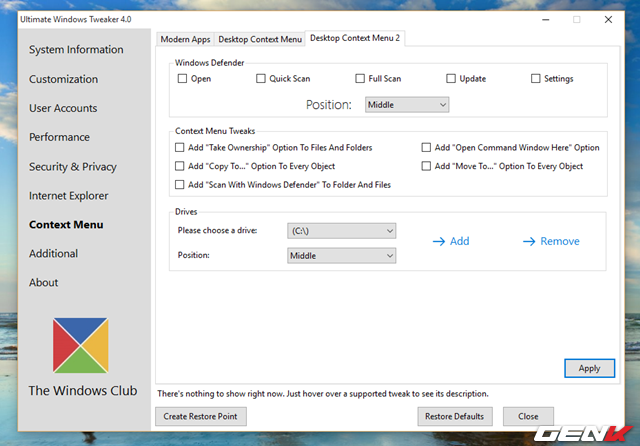Select User Accounts in sidebar

[x=63, y=108]
